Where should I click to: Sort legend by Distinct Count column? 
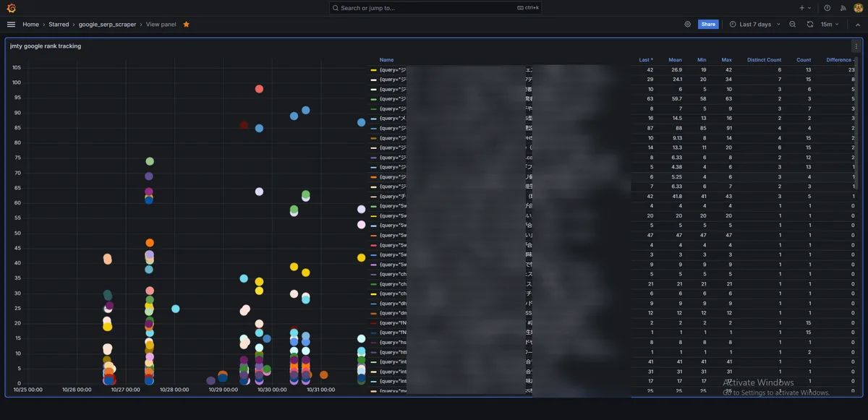pos(764,60)
